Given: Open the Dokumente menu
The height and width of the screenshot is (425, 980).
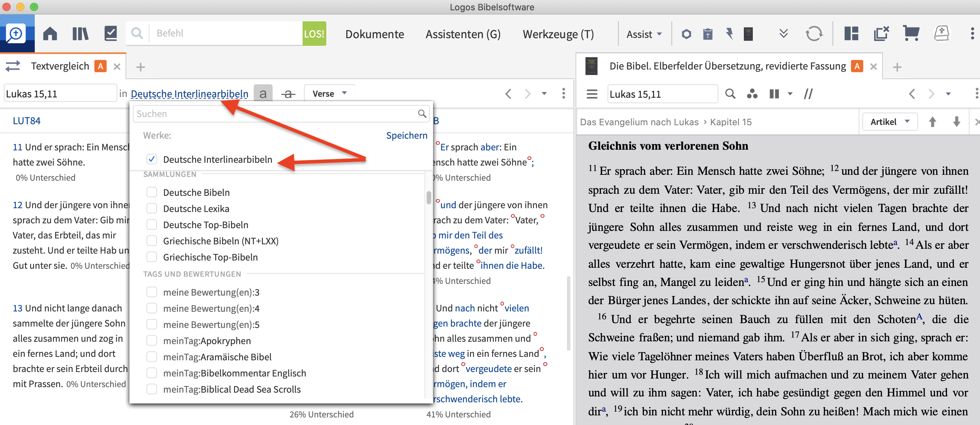Looking at the screenshot, I should [375, 34].
